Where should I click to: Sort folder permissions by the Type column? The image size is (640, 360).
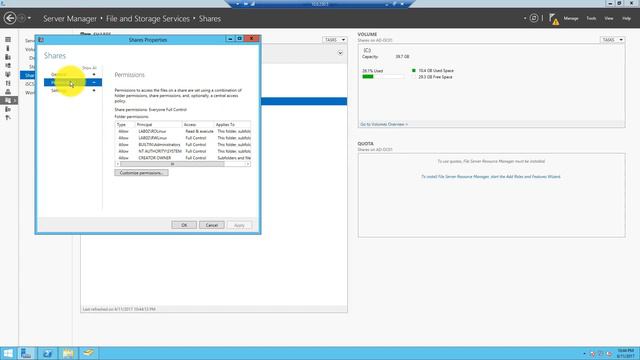click(125, 124)
